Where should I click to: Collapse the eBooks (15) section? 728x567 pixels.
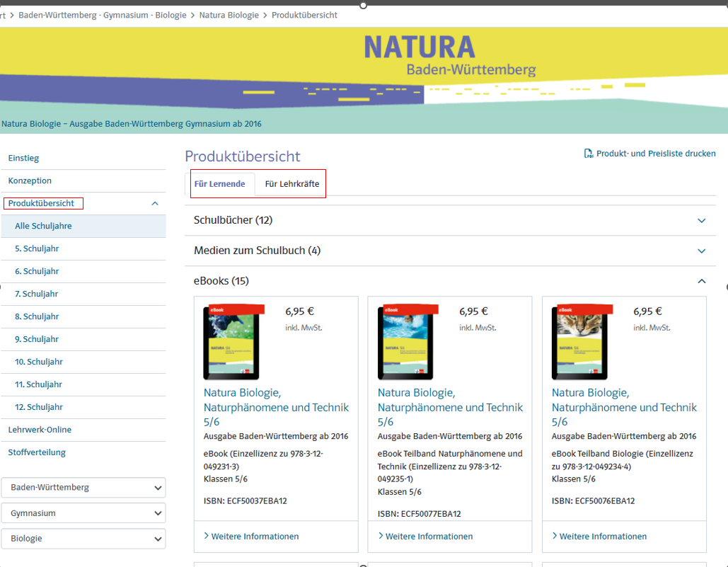pyautogui.click(x=450, y=281)
